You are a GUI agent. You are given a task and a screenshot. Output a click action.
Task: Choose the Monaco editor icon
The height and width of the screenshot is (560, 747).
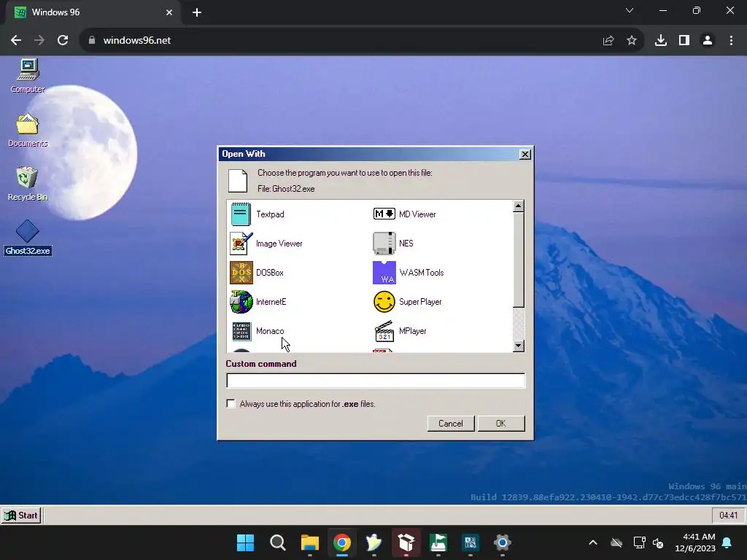click(x=241, y=331)
